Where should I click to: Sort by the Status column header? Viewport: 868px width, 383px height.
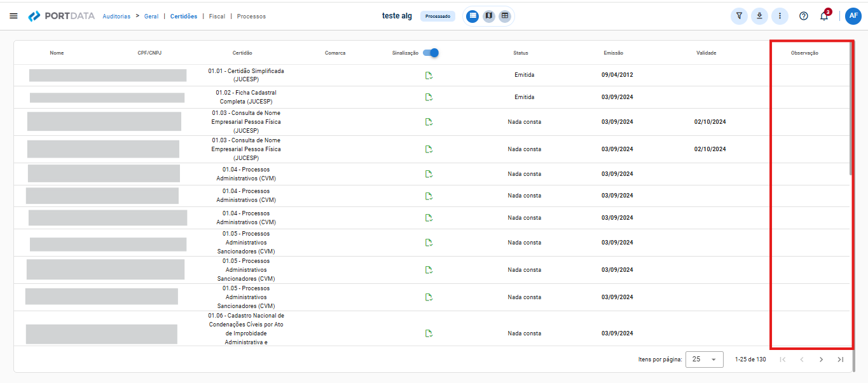tap(521, 53)
